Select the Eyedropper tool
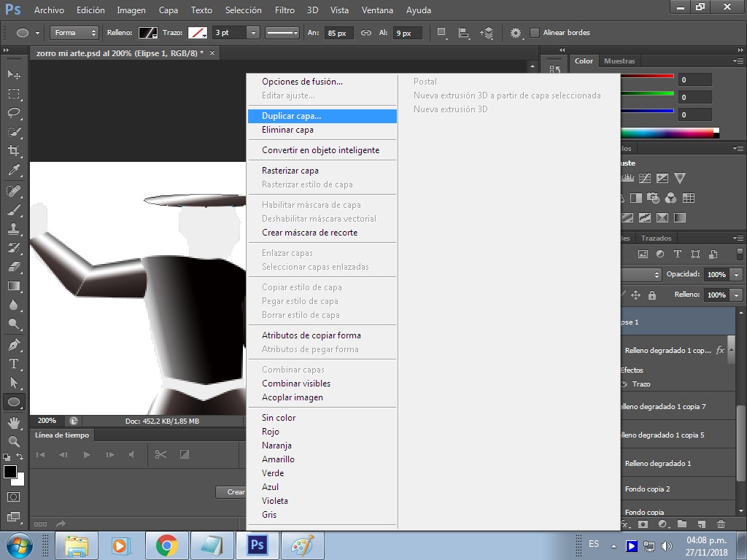Viewport: 747px width, 560px height. 14,170
